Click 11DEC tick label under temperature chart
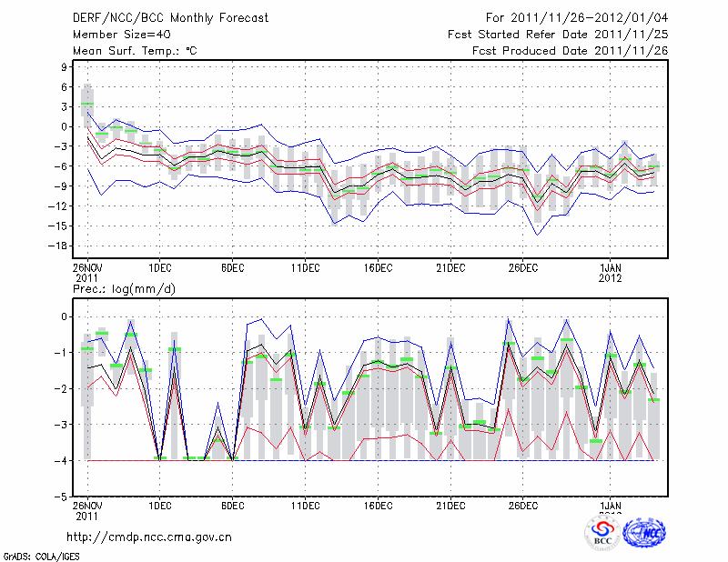 click(x=305, y=267)
